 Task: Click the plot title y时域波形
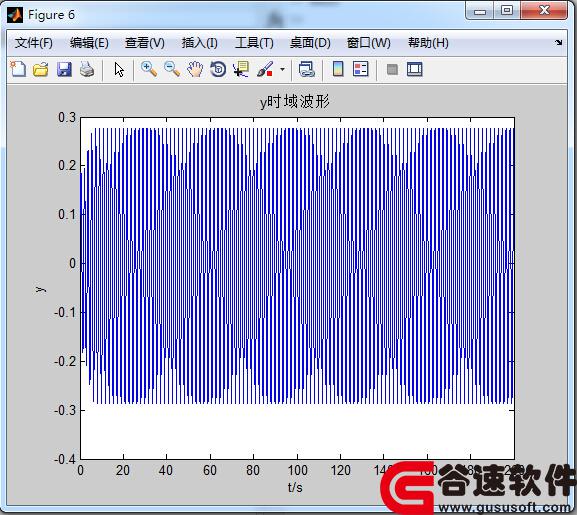[x=294, y=102]
